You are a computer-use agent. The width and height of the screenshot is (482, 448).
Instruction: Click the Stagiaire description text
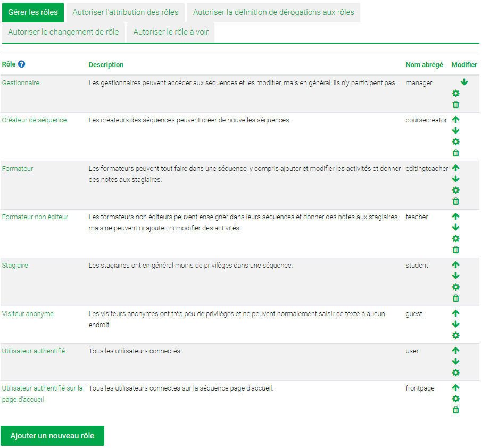pyautogui.click(x=190, y=266)
